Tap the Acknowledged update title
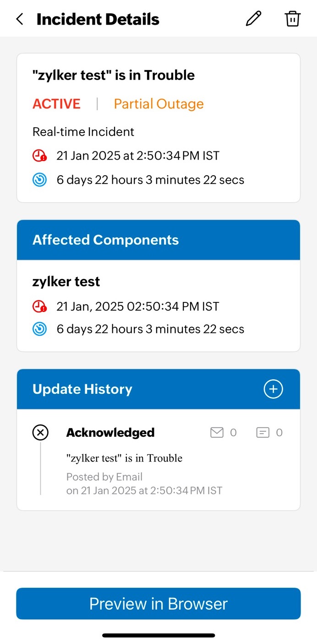The width and height of the screenshot is (317, 644). click(110, 432)
